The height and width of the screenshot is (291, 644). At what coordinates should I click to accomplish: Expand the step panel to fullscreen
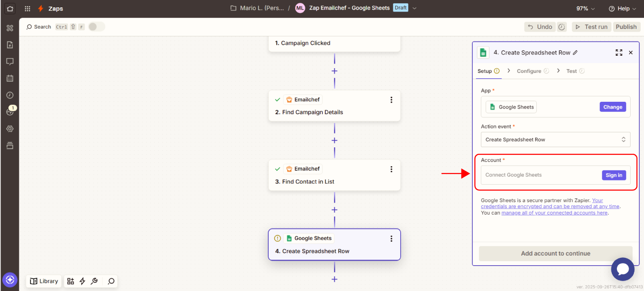click(619, 52)
